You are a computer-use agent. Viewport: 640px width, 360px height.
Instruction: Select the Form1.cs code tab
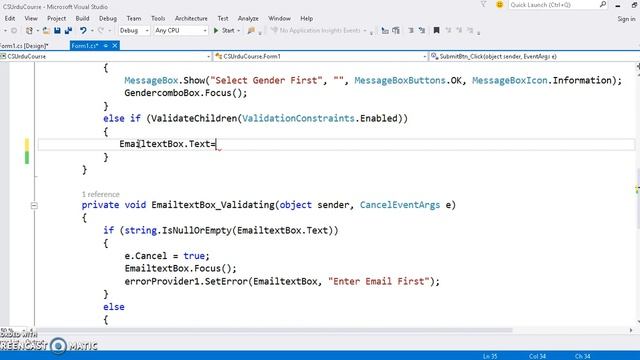[85, 46]
